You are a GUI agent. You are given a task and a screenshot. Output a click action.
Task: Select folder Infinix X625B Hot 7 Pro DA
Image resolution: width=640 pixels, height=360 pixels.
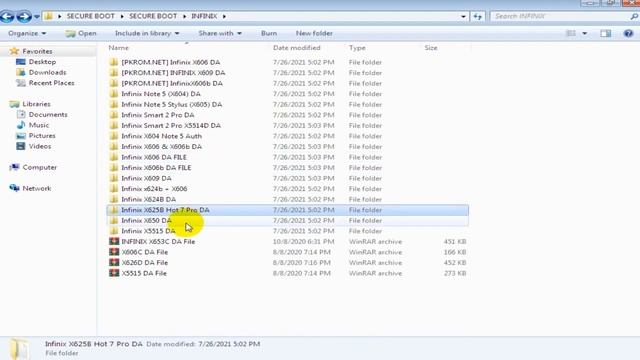[288, 210]
